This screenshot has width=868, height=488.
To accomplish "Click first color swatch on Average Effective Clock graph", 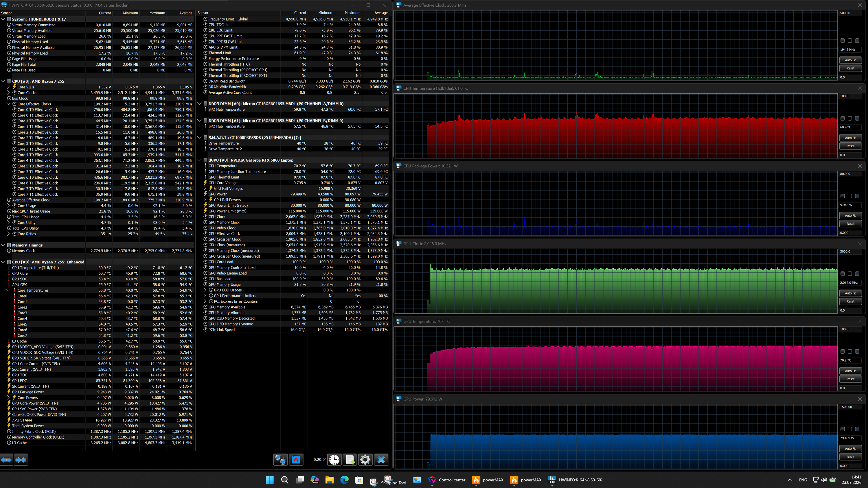I will 843,41.
